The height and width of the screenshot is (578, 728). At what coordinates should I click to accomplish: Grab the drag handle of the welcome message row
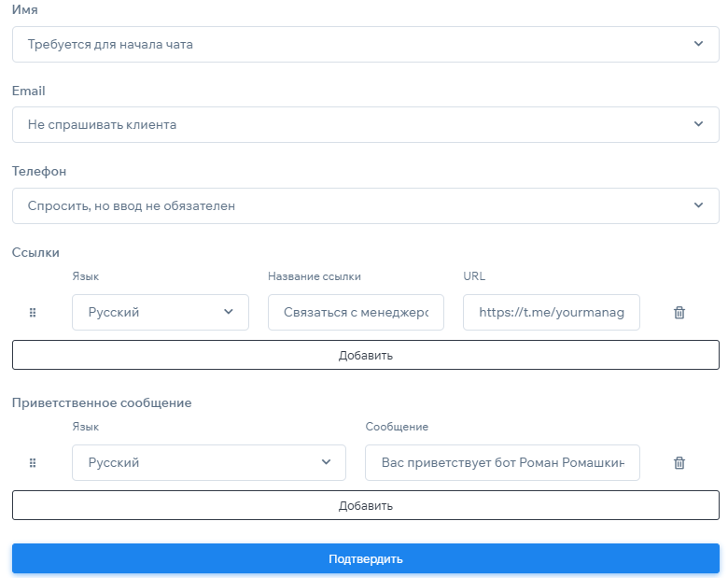coord(33,462)
